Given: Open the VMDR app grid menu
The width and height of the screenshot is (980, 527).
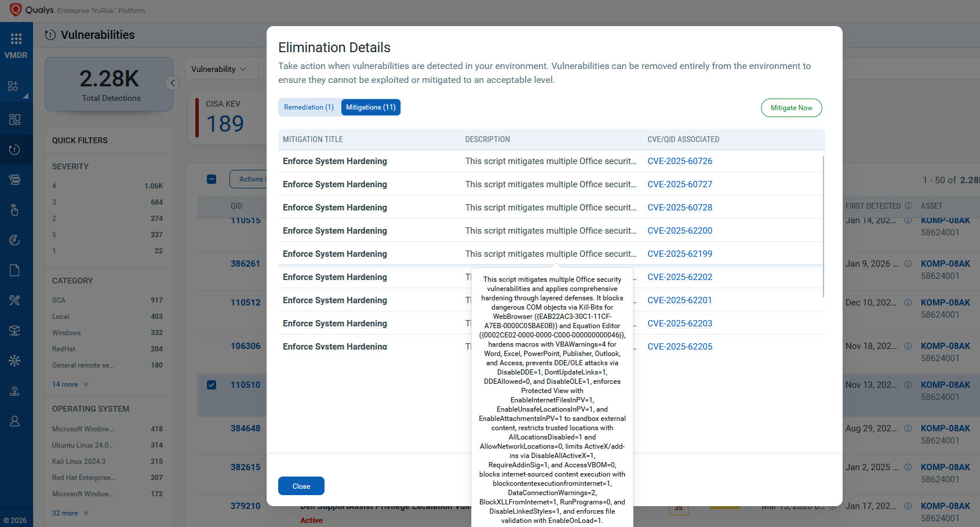Looking at the screenshot, I should [16, 39].
